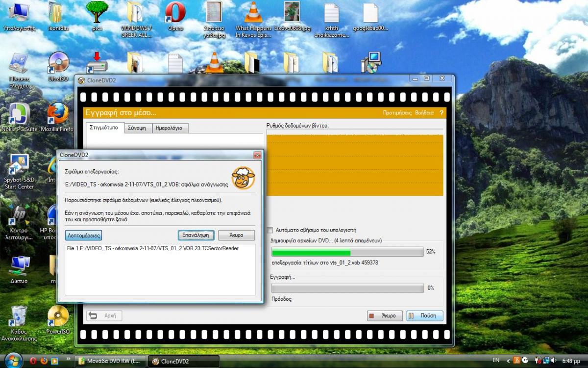588x368 pixels.
Task: Enable Αυτόματο σβήσιμο του υπολογιστή checkbox
Action: tap(270, 230)
